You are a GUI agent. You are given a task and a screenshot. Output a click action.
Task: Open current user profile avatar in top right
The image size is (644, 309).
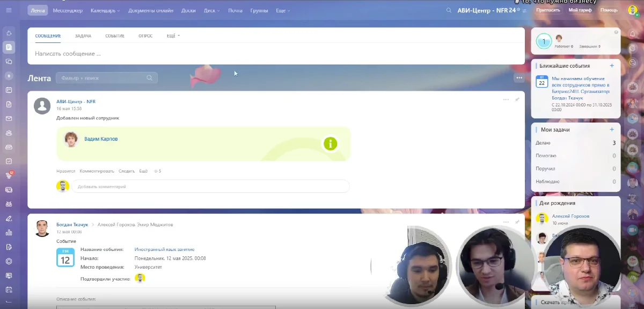pyautogui.click(x=633, y=10)
